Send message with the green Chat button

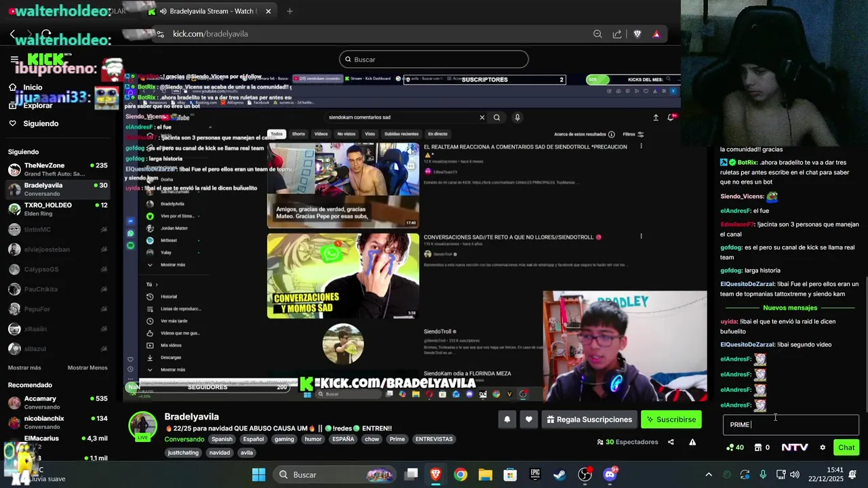pos(846,447)
